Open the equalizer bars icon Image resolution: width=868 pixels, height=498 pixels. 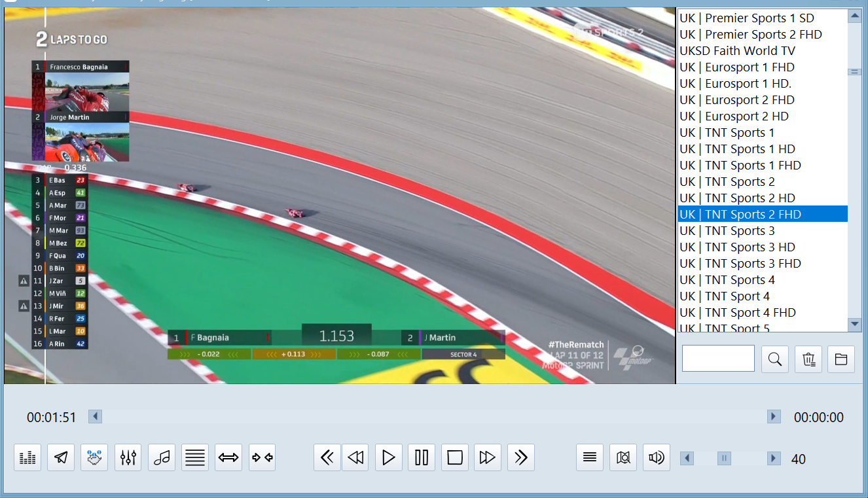coord(27,457)
